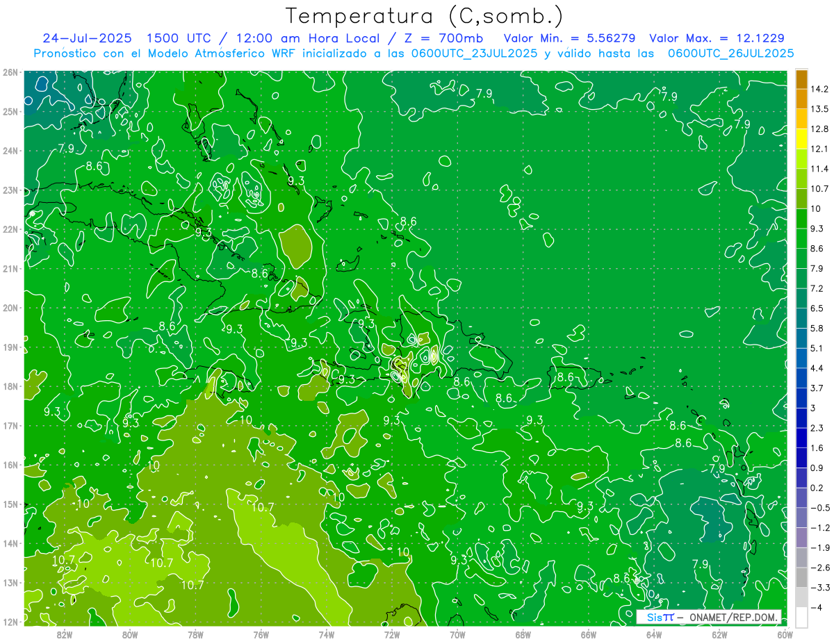This screenshot has width=834, height=644.
Task: Click the 78W longitude axis label
Action: [195, 634]
